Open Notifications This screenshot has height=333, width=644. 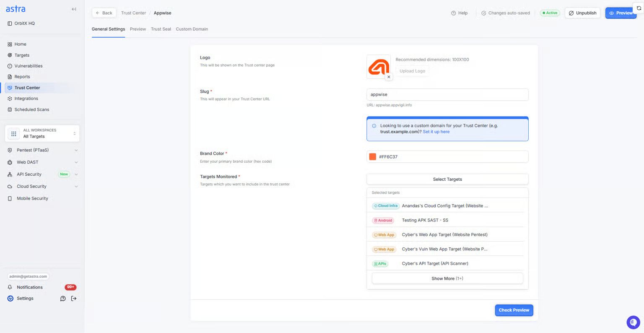click(30, 287)
